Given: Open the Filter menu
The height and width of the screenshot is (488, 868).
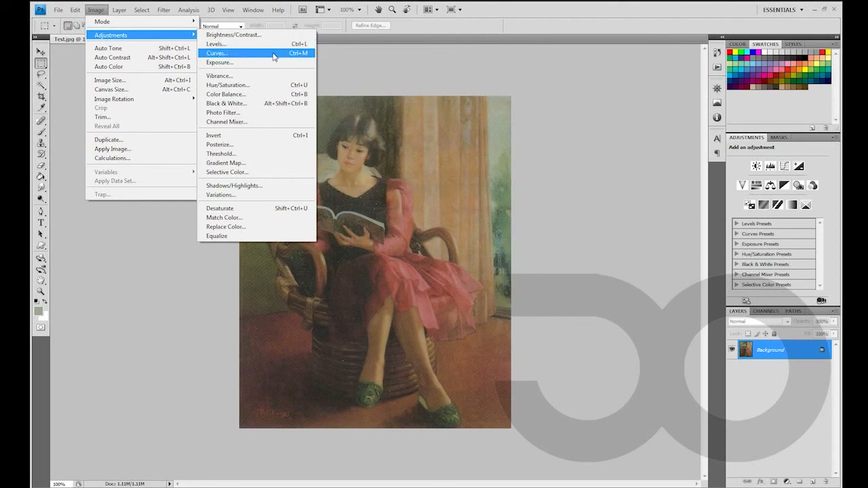Looking at the screenshot, I should [x=163, y=10].
